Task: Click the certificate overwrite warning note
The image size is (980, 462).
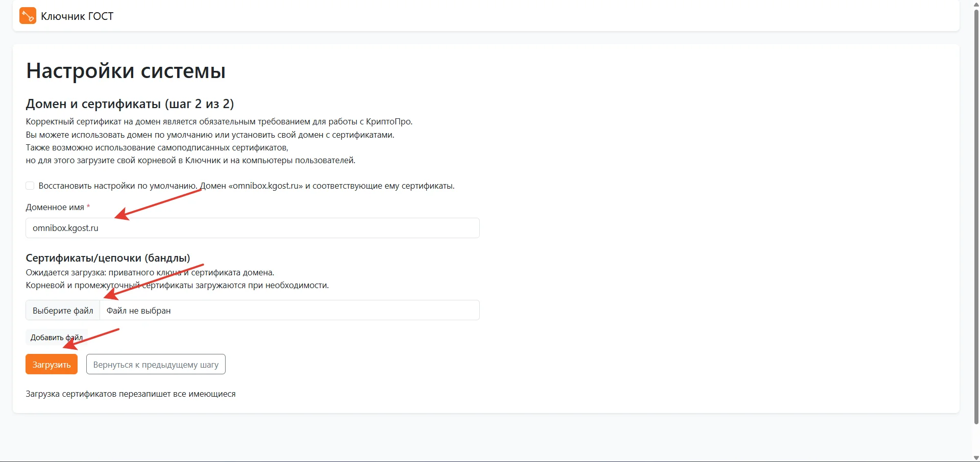Action: click(x=131, y=394)
